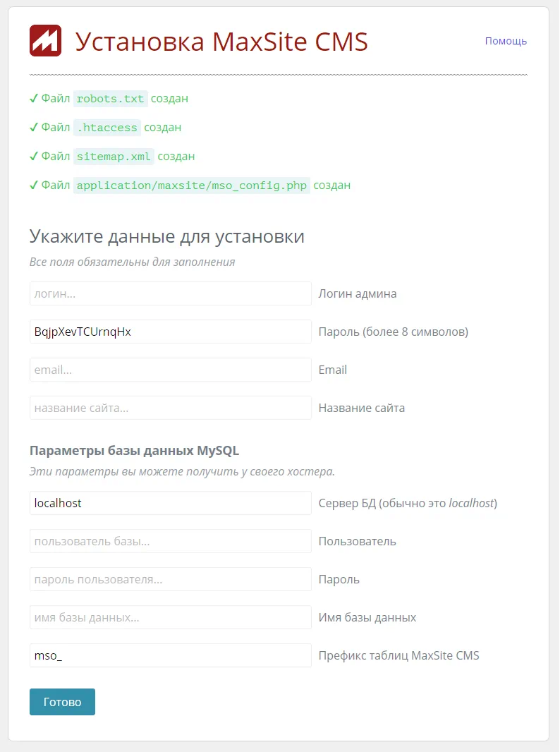Click the Название сайта input field
Screen dimensions: 560x752
171,408
